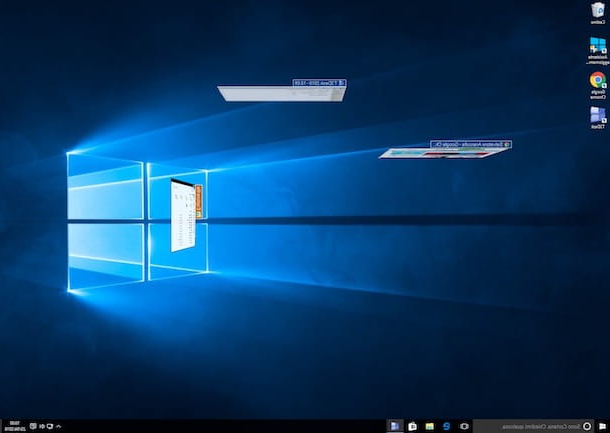This screenshot has height=433, width=610.
Task: Open the T3Desk desktop shortcut
Action: point(598,118)
